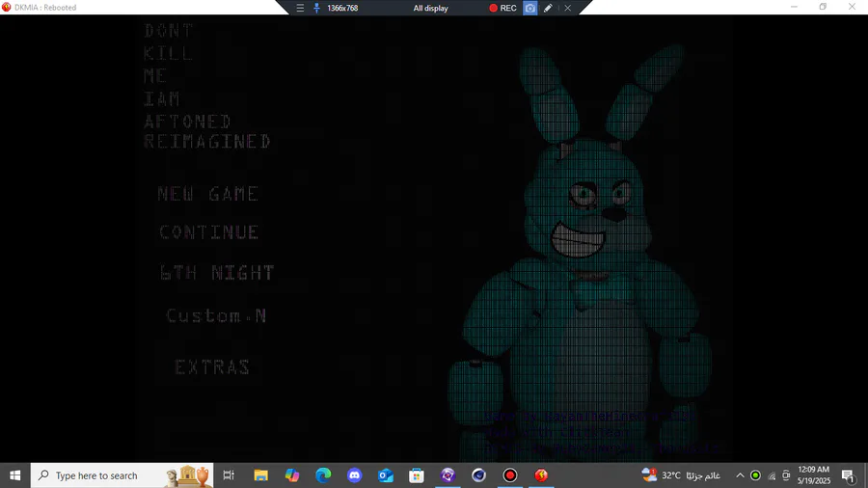
Task: Click the DKMIA : Rebooted window icon
Action: 7,7
